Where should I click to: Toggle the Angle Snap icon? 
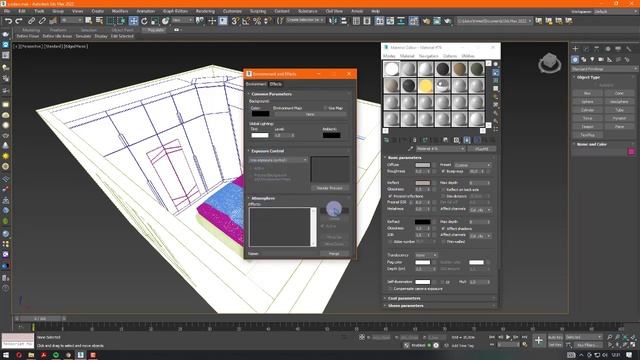[x=246, y=21]
